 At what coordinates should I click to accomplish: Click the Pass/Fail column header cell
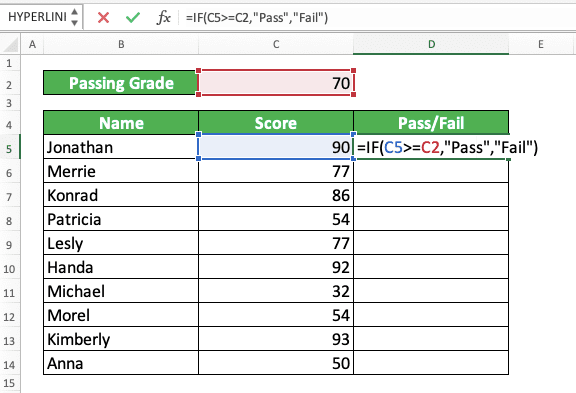coord(431,123)
